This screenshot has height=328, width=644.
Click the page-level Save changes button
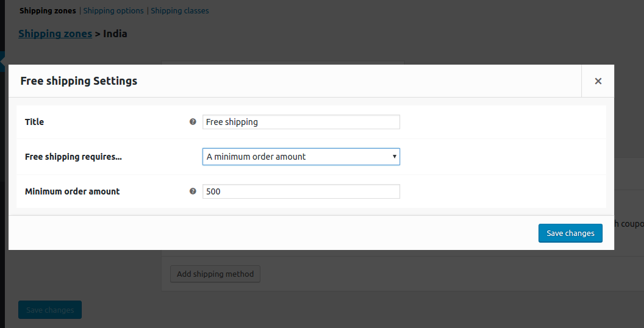50,310
